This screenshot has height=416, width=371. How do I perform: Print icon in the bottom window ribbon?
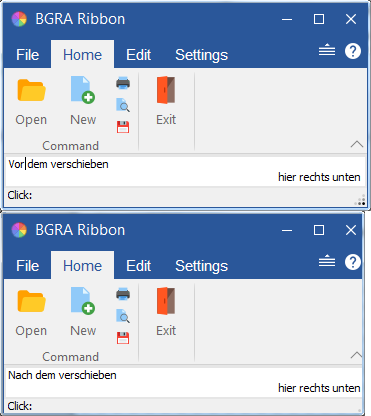tap(123, 294)
